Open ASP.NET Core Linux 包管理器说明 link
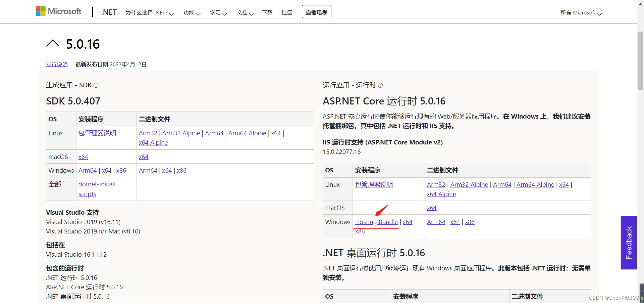Screen dimensions: 644x303 click(x=374, y=184)
